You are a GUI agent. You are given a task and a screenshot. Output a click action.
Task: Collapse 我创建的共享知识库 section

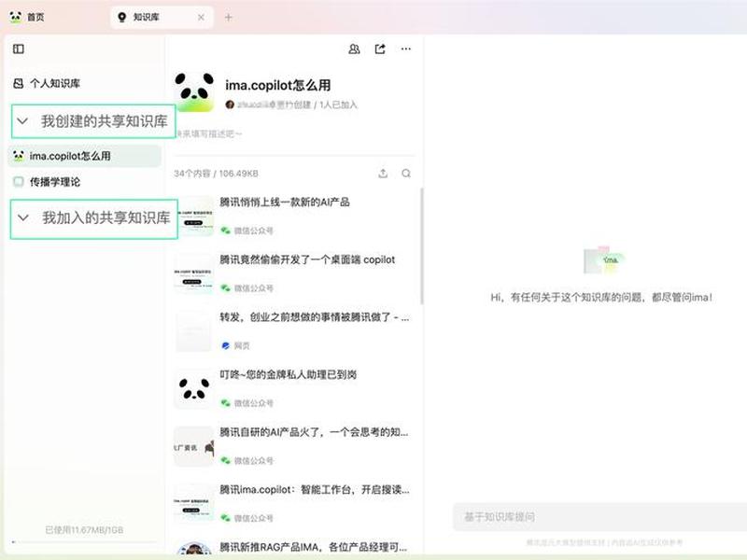click(x=22, y=121)
